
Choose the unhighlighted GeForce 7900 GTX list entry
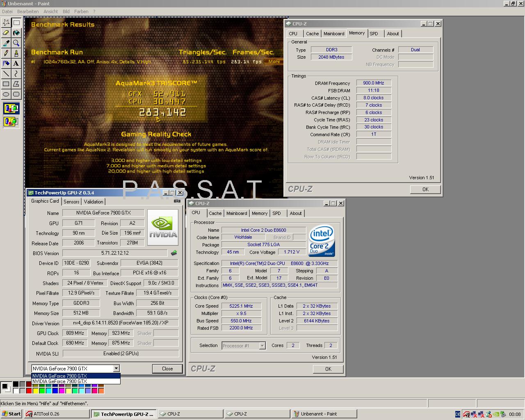click(76, 381)
